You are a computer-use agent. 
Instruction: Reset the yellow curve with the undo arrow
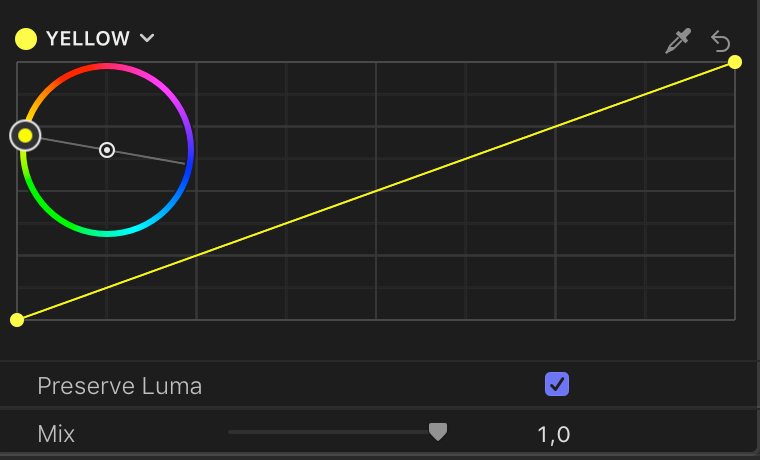720,41
